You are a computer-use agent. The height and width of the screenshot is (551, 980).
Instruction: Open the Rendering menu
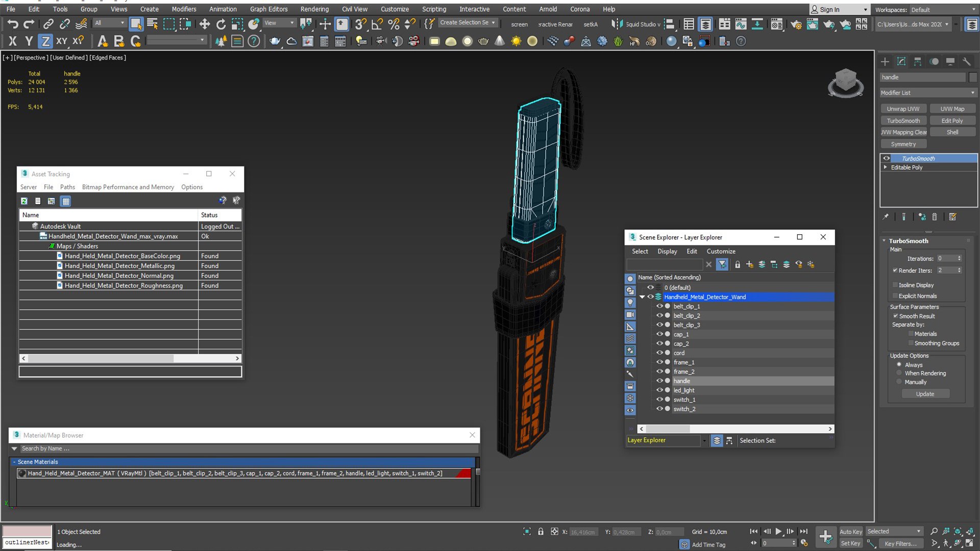coord(314,9)
